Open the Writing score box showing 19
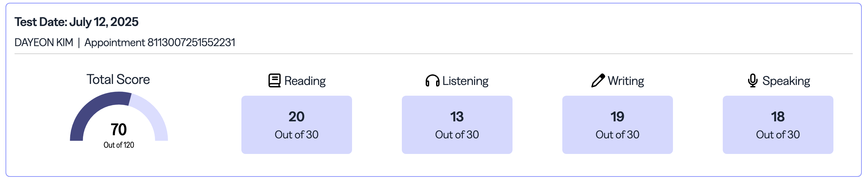Image resolution: width=868 pixels, height=181 pixels. [x=617, y=125]
